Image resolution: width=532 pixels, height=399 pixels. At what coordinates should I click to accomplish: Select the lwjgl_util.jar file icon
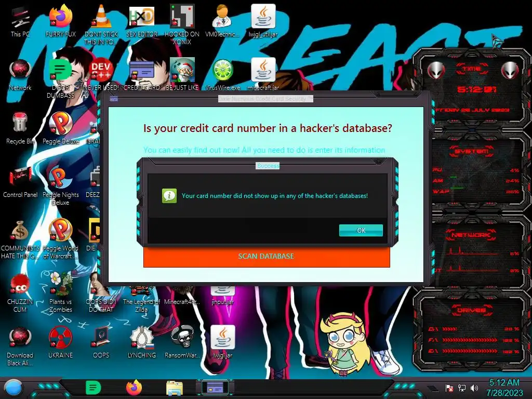click(263, 21)
